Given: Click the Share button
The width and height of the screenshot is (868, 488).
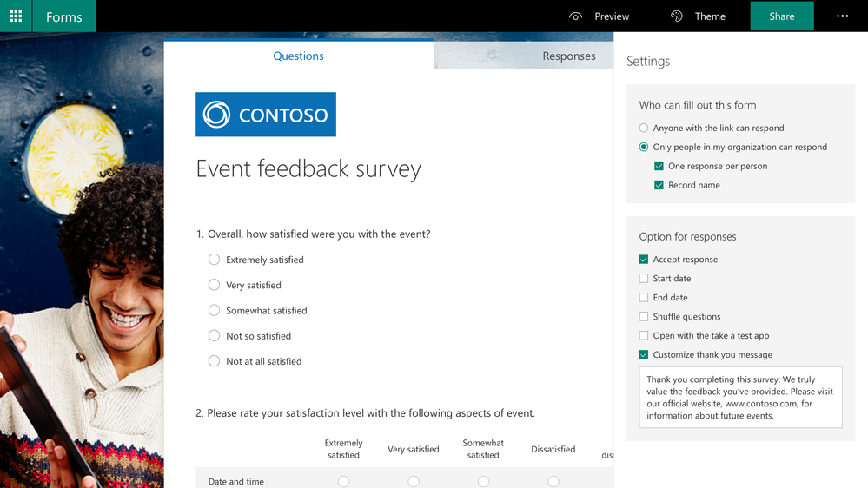Looking at the screenshot, I should click(782, 16).
